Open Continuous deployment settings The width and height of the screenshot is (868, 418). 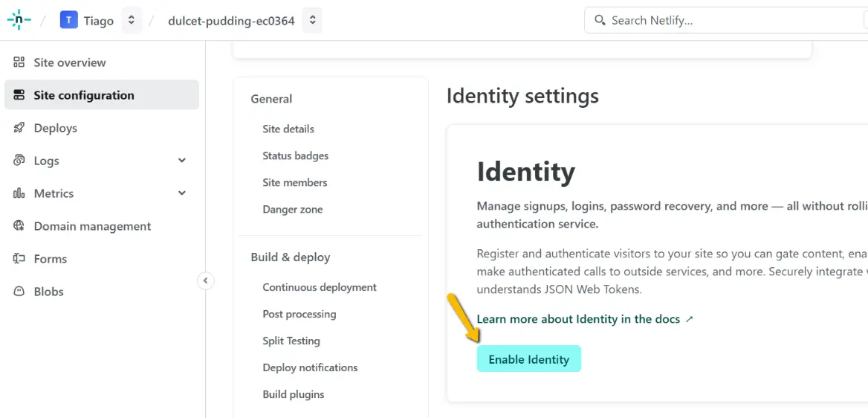(x=320, y=287)
